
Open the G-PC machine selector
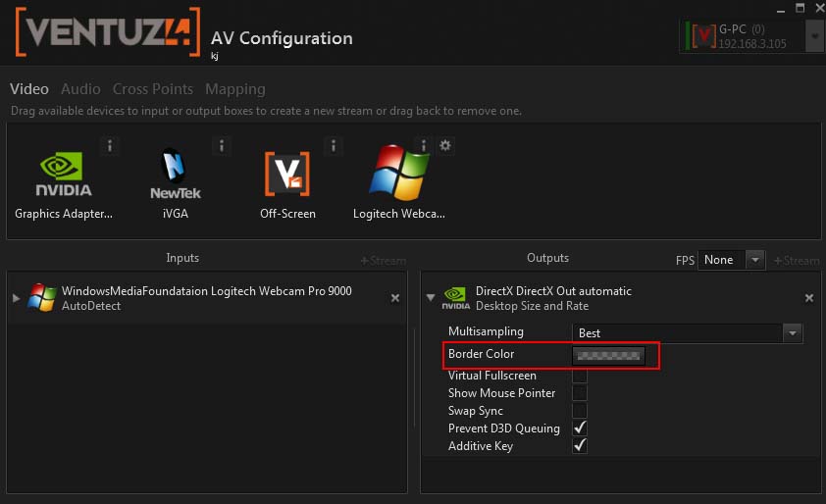pos(814,36)
